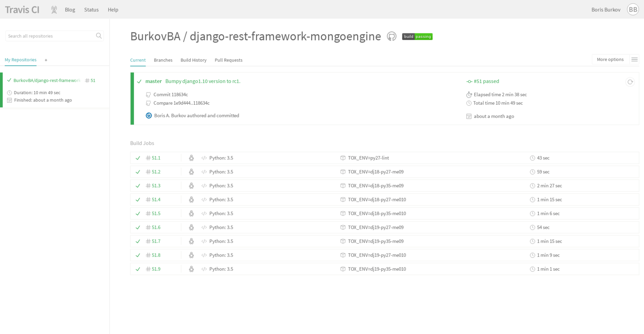Open the Help menu item

113,10
